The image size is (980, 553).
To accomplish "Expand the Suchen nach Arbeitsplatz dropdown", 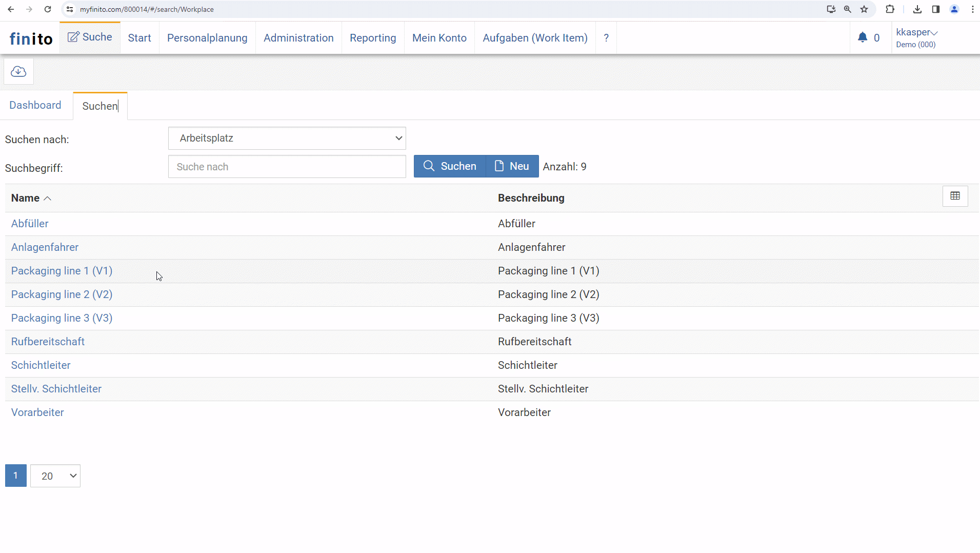I will click(287, 139).
